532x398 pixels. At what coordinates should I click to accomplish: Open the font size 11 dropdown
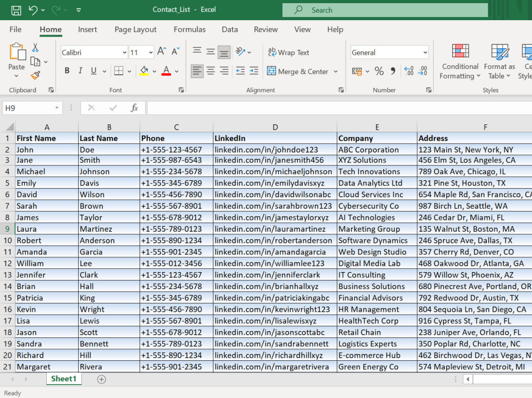151,53
